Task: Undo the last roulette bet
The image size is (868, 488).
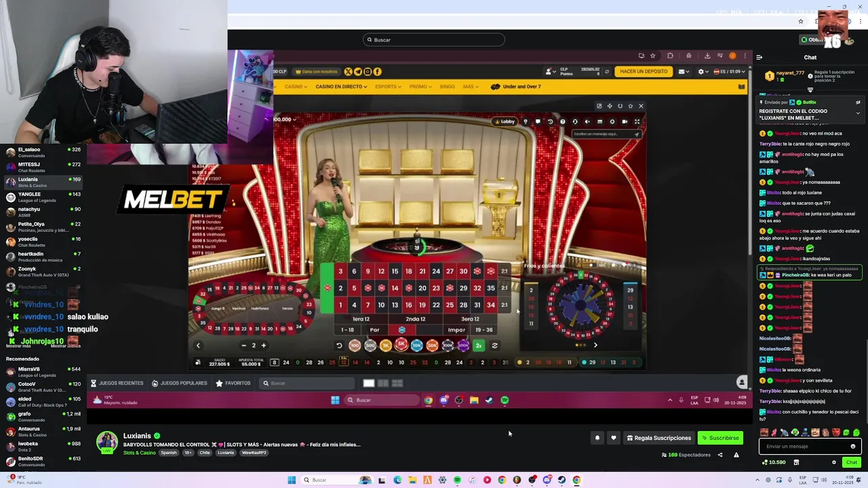Action: tap(339, 346)
